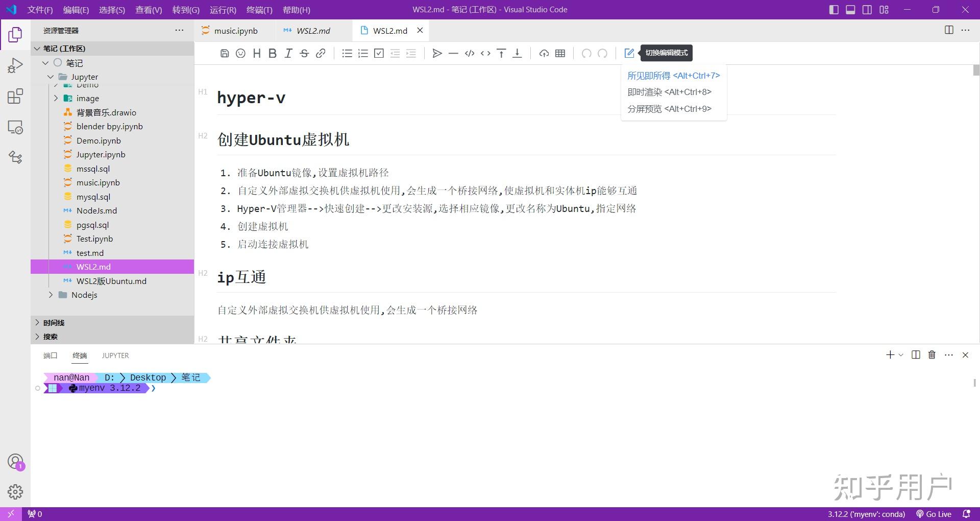The image size is (980, 521).
Task: Click Go Live in the status bar
Action: tap(934, 514)
